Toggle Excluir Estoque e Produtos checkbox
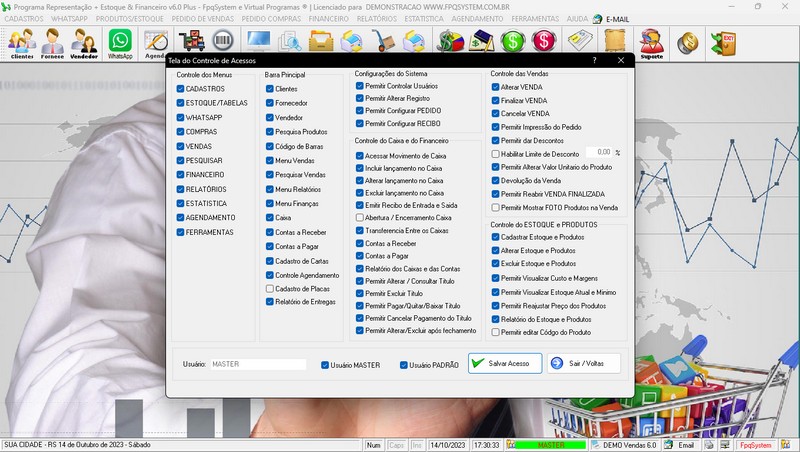This screenshot has width=800, height=452. pyautogui.click(x=495, y=264)
